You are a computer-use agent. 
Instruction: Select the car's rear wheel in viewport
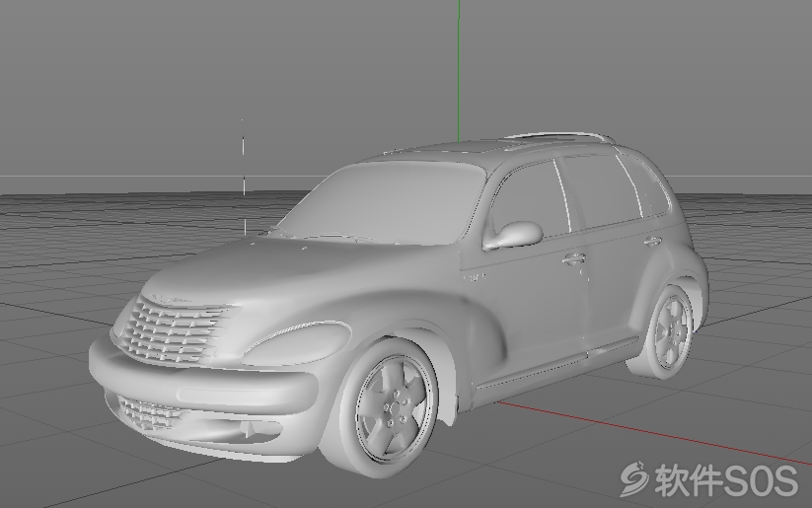(x=671, y=330)
